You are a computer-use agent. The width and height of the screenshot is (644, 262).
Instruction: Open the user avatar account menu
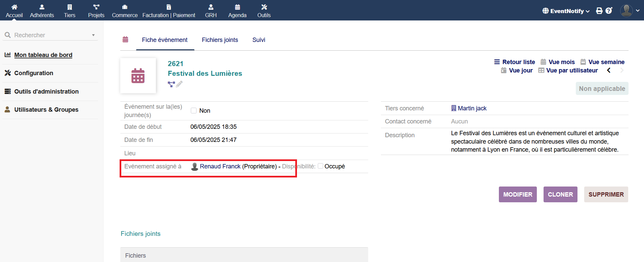coord(627,11)
